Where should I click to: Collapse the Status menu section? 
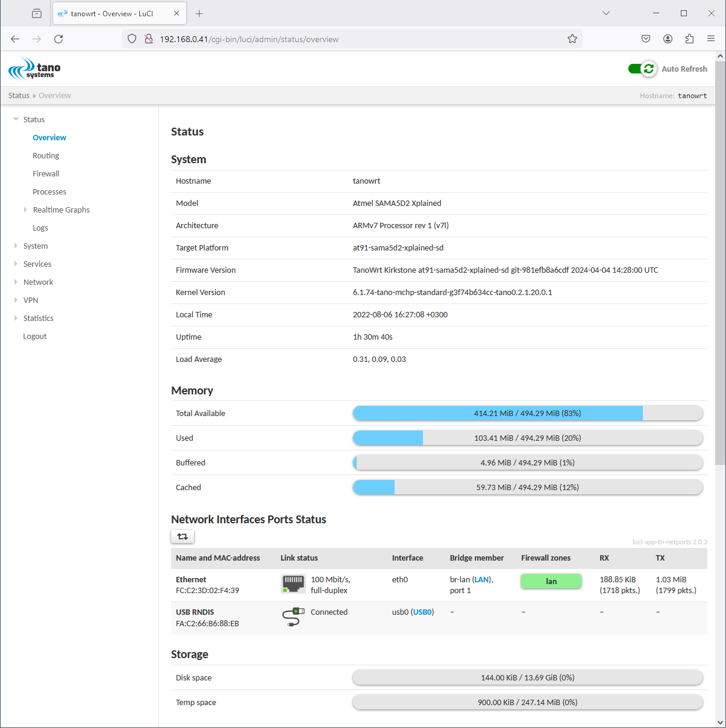click(16, 119)
